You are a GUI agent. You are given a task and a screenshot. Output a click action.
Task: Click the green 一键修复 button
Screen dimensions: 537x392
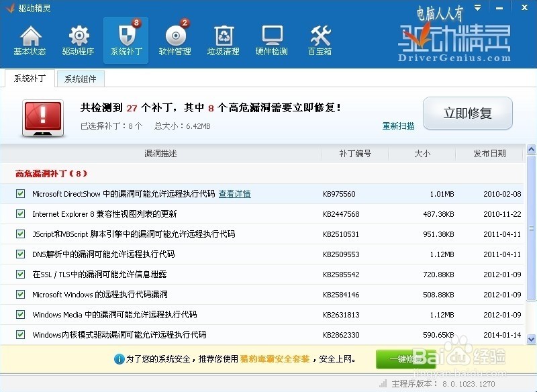[406, 359]
